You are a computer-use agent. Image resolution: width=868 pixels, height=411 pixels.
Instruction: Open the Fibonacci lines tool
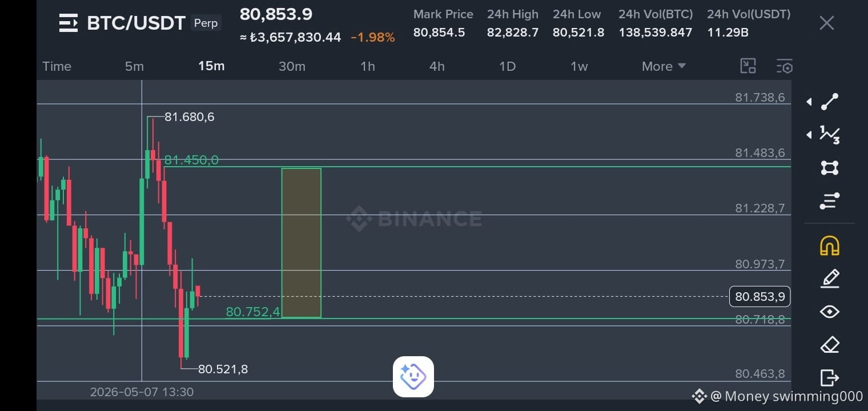829,201
